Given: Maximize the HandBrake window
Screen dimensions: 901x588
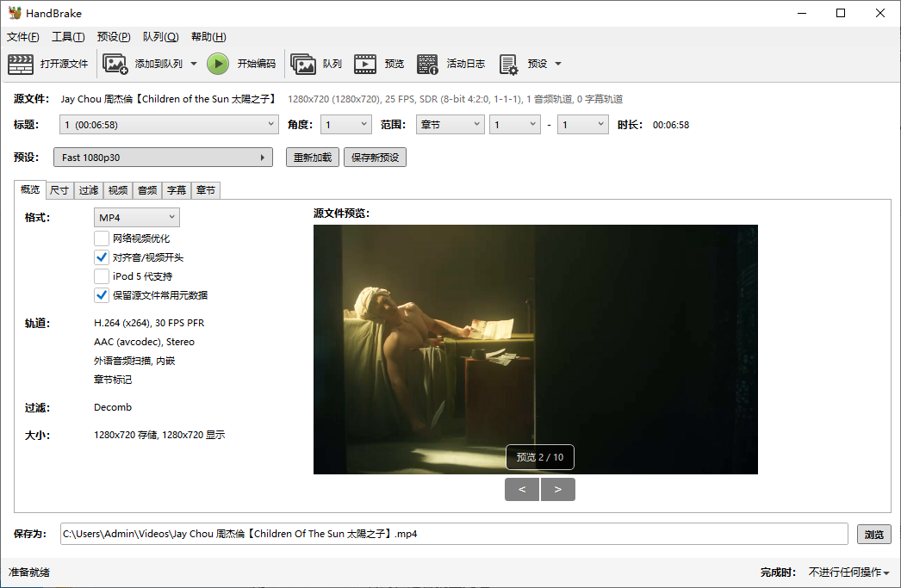Looking at the screenshot, I should 841,13.
